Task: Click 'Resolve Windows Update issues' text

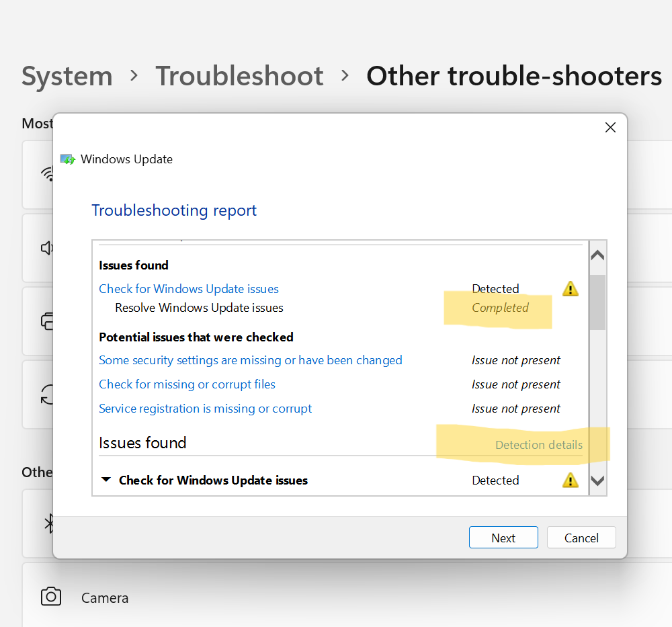Action: pos(200,308)
